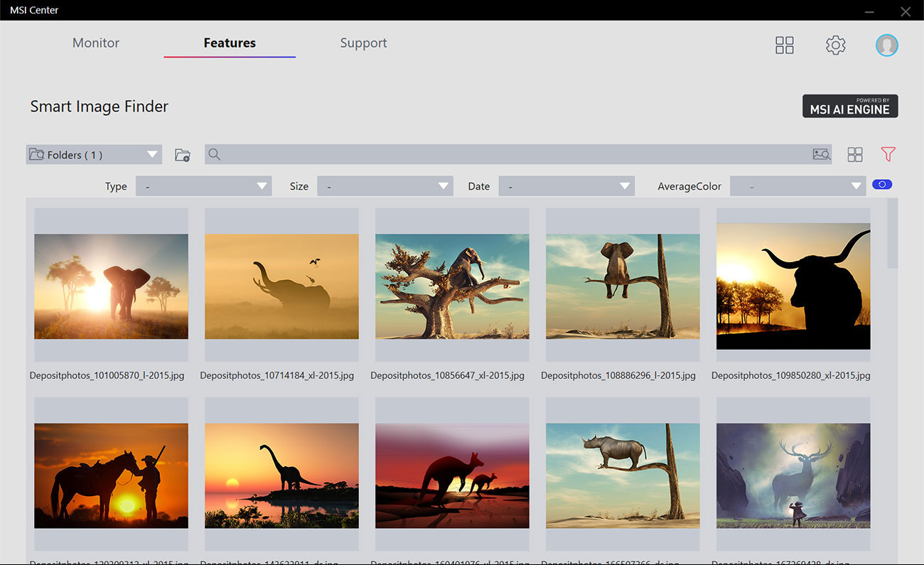Toggle the red filter funnel icon
The width and height of the screenshot is (924, 565).
pyautogui.click(x=888, y=154)
